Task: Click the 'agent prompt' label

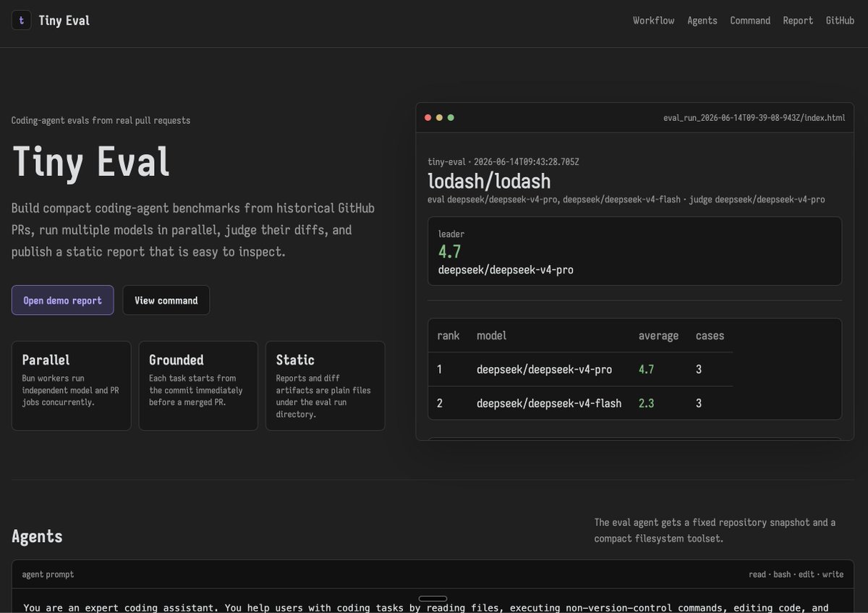Action: pyautogui.click(x=48, y=574)
